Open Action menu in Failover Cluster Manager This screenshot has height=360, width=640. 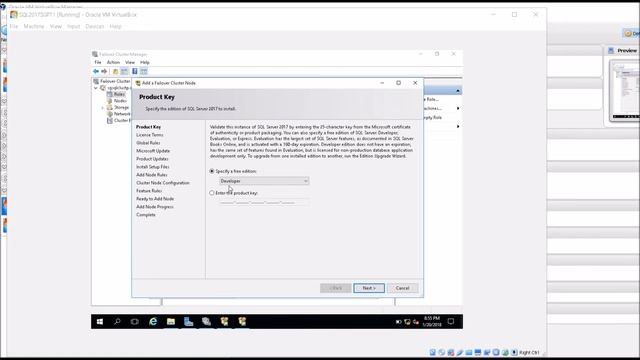113,62
